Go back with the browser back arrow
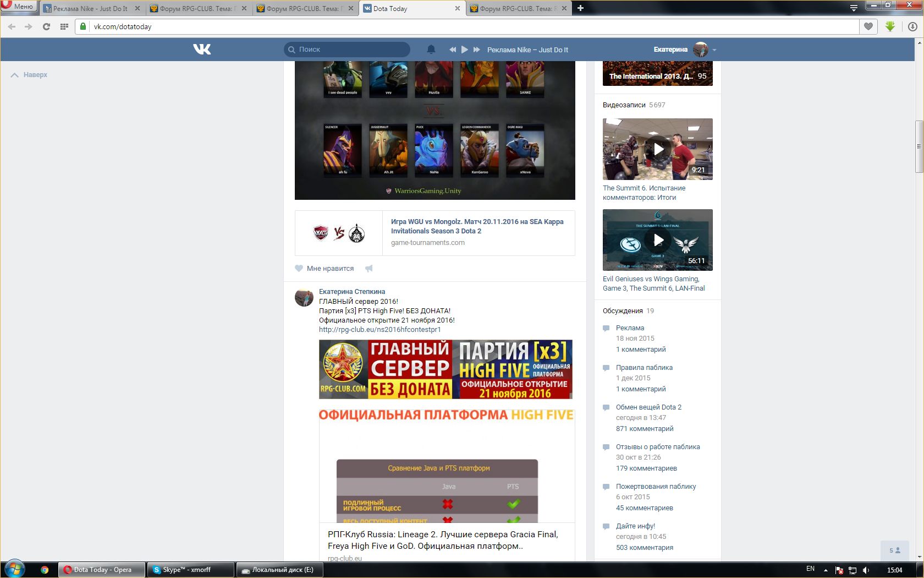 tap(12, 26)
